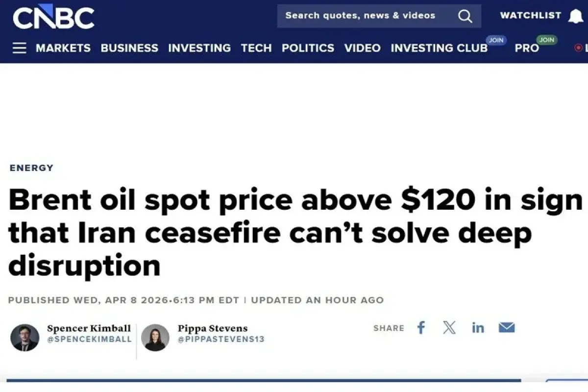
Task: Click the search magnifier icon
Action: [465, 16]
